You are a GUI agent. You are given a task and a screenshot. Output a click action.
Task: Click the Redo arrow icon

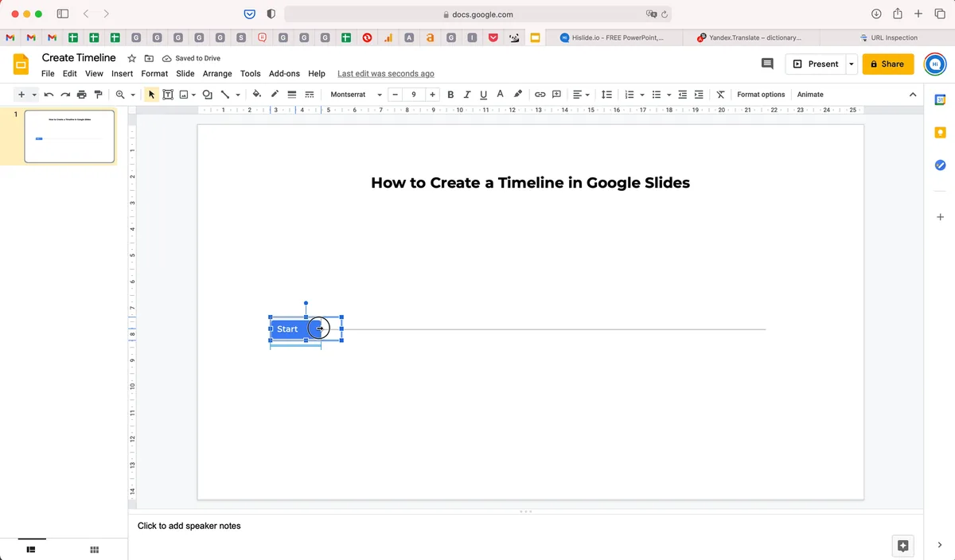(65, 95)
